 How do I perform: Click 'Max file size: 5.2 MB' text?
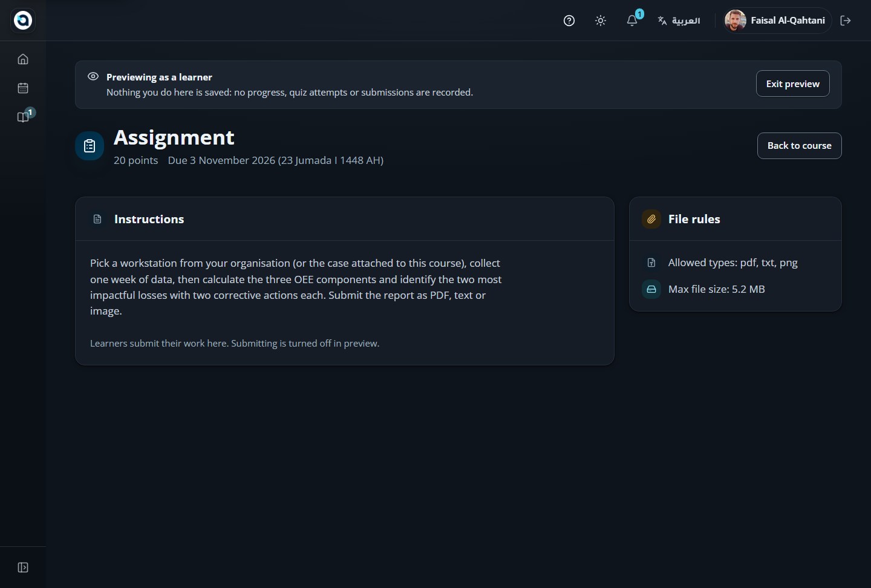point(716,289)
